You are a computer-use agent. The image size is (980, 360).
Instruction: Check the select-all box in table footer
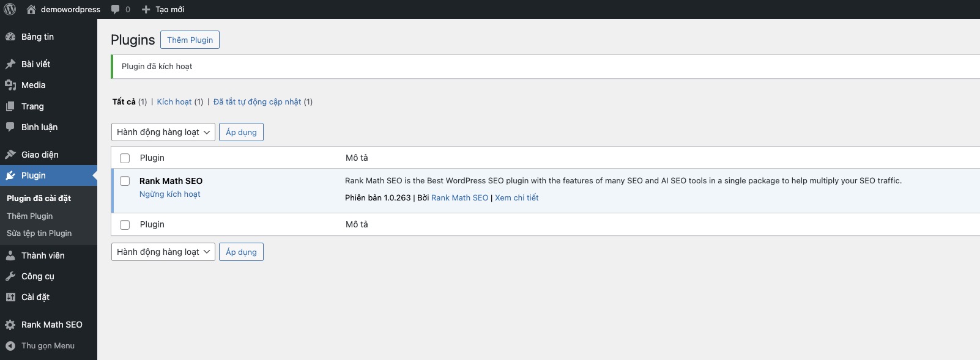point(125,225)
